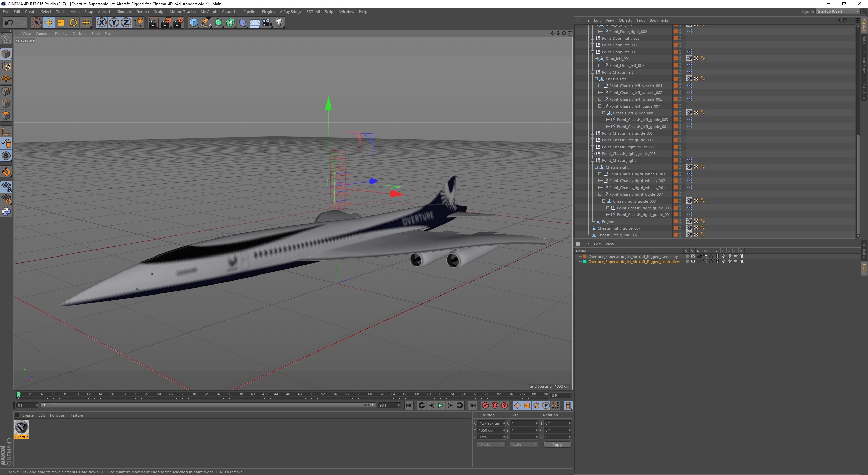Click the Bend deformer icon
This screenshot has width=868, height=475.
tap(243, 23)
